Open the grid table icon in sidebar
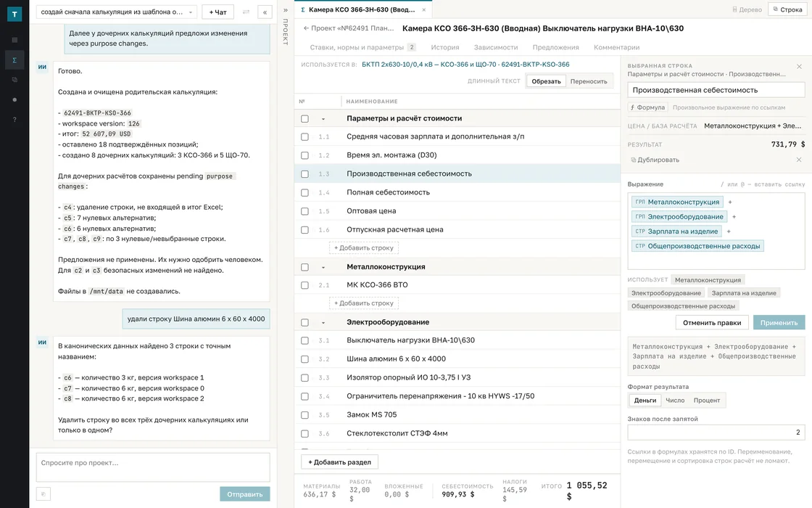812x508 pixels. (x=14, y=40)
